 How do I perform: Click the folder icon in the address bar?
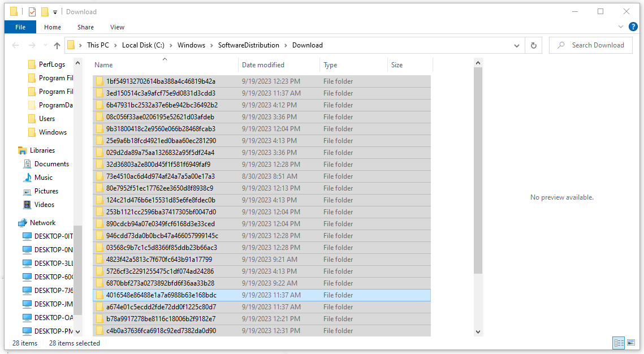coord(71,45)
